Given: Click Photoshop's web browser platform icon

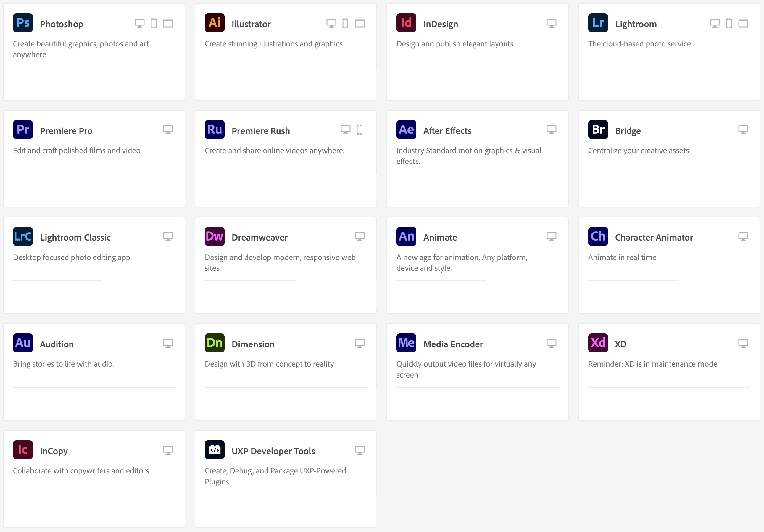Looking at the screenshot, I should pos(168,23).
